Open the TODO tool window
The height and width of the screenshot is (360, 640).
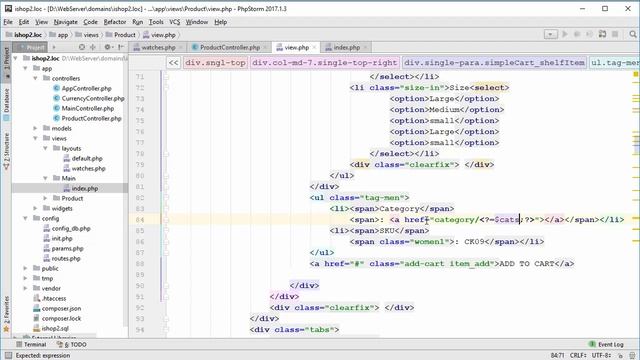tap(72, 344)
